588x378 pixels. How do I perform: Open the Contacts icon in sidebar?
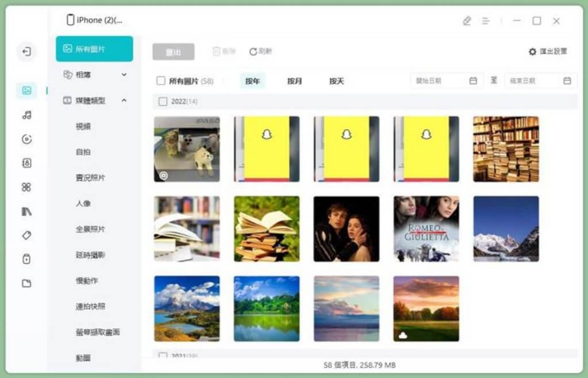[26, 163]
